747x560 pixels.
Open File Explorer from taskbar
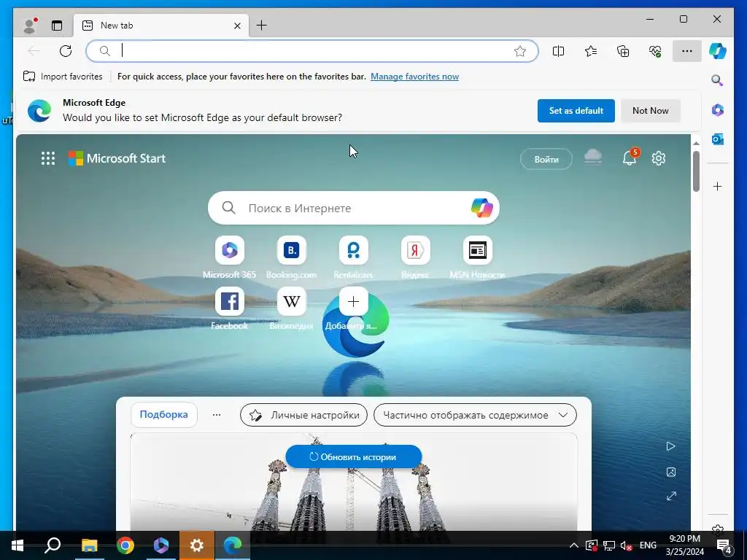pyautogui.click(x=89, y=545)
